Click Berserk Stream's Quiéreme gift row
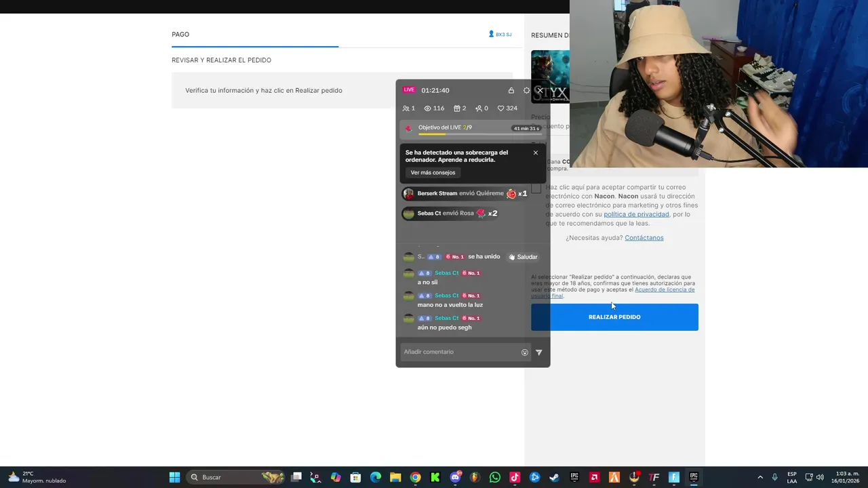The width and height of the screenshot is (868, 488). [465, 194]
